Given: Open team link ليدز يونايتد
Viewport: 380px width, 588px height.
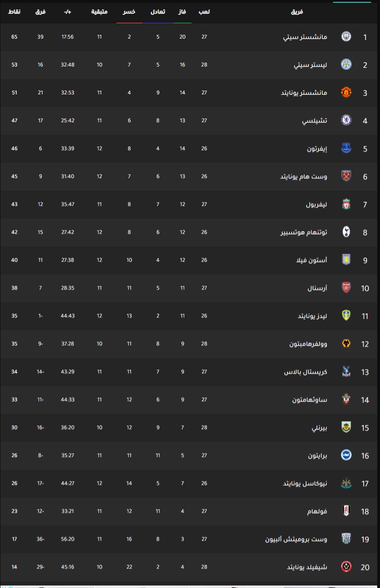Looking at the screenshot, I should click(313, 316).
